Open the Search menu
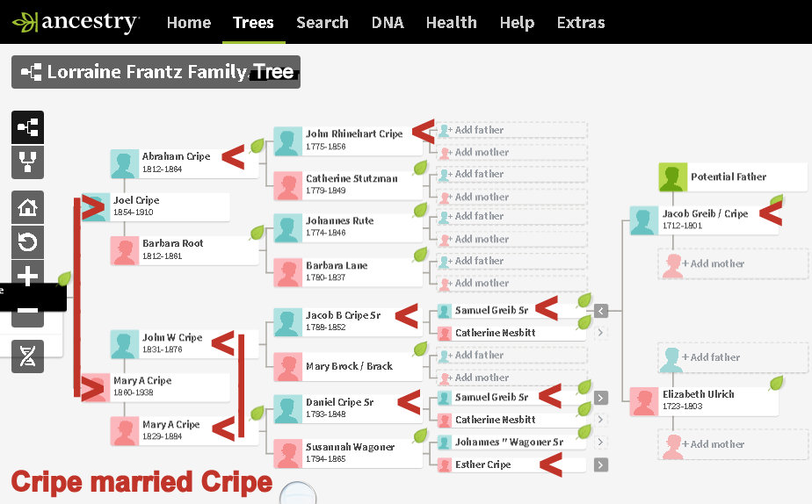 pyautogui.click(x=323, y=23)
